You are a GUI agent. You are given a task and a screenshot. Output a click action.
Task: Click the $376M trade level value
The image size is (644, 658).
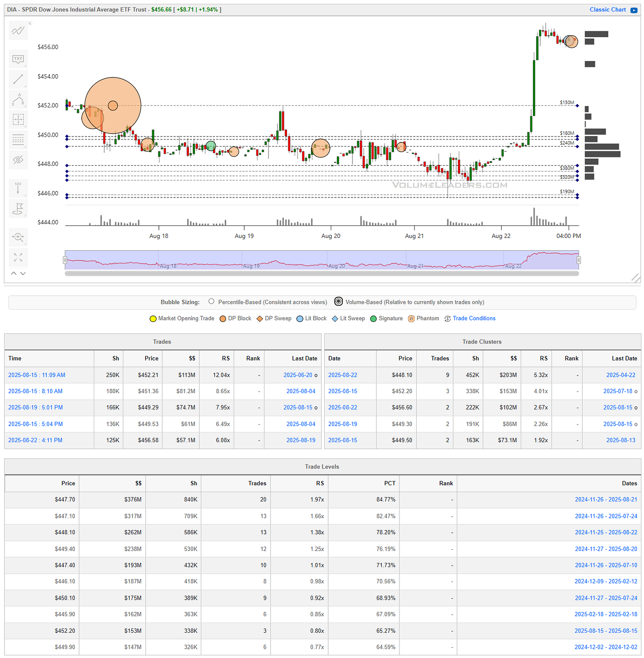coord(133,500)
